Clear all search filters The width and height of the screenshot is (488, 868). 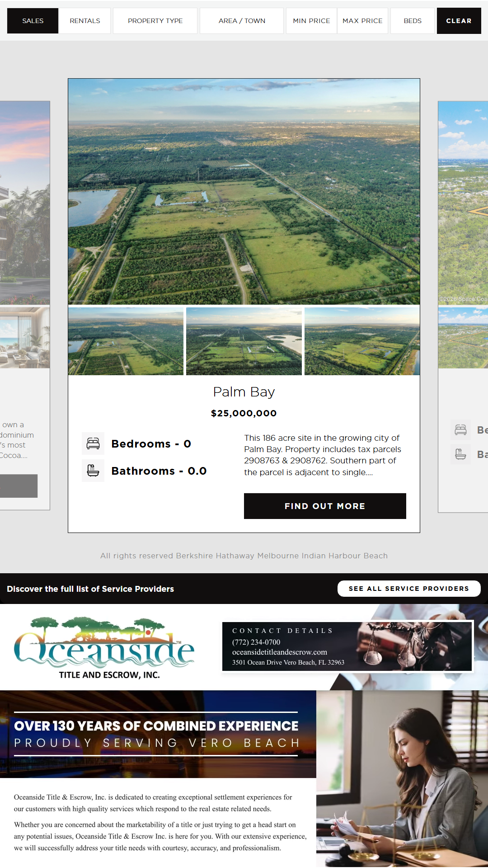pyautogui.click(x=459, y=21)
